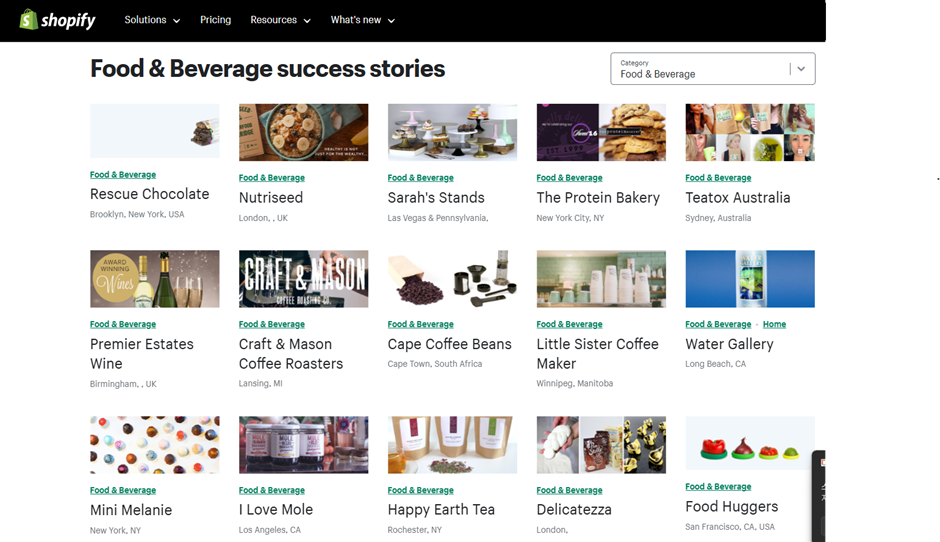Click the Shopify logo icon
This screenshot has width=940, height=542.
tap(29, 20)
